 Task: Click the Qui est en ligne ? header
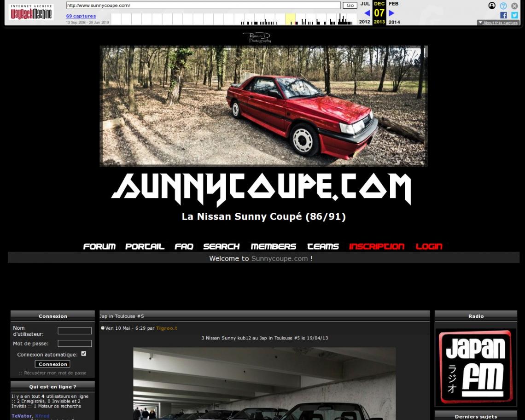point(52,386)
